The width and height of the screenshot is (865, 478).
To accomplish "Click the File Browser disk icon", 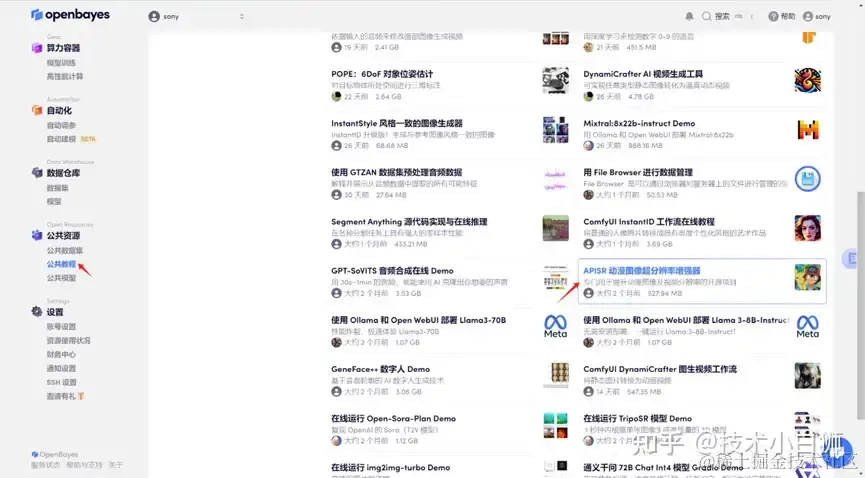I will (x=808, y=179).
